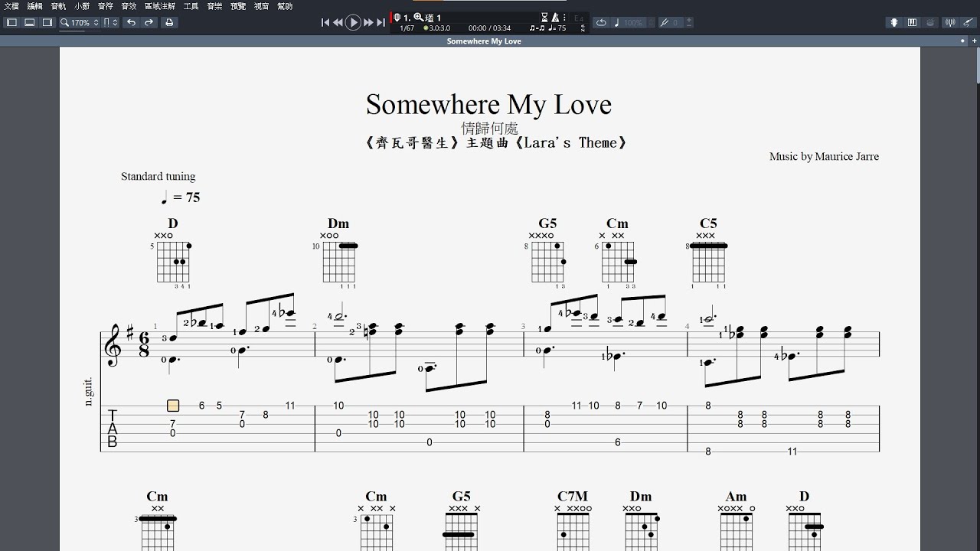980x551 pixels.
Task: Open the 視窗 (Window) menu
Action: click(x=262, y=5)
